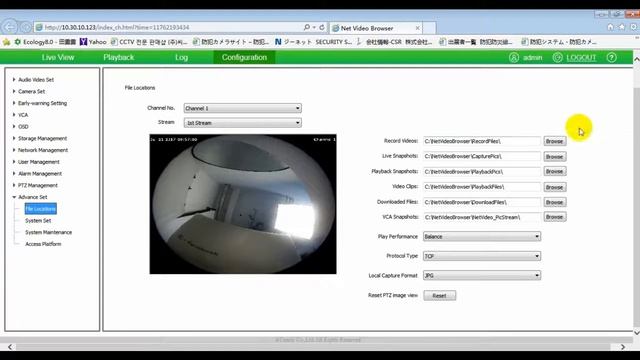Click the browser favorites star icon

pos(622,27)
